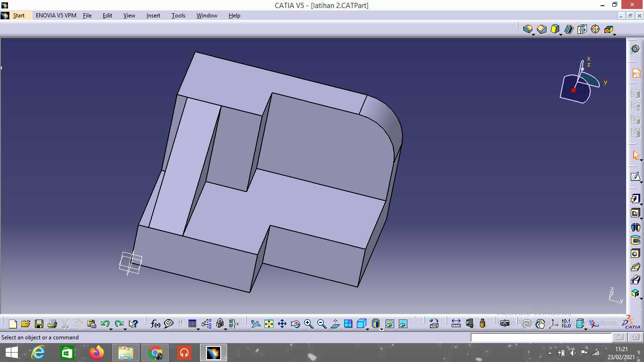Open the Pocket feature tool
Image resolution: width=644 pixels, height=362 pixels.
pos(636,213)
